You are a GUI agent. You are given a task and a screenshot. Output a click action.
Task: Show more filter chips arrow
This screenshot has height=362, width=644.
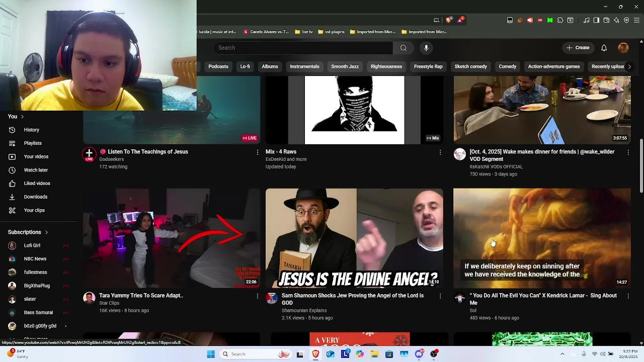click(629, 66)
